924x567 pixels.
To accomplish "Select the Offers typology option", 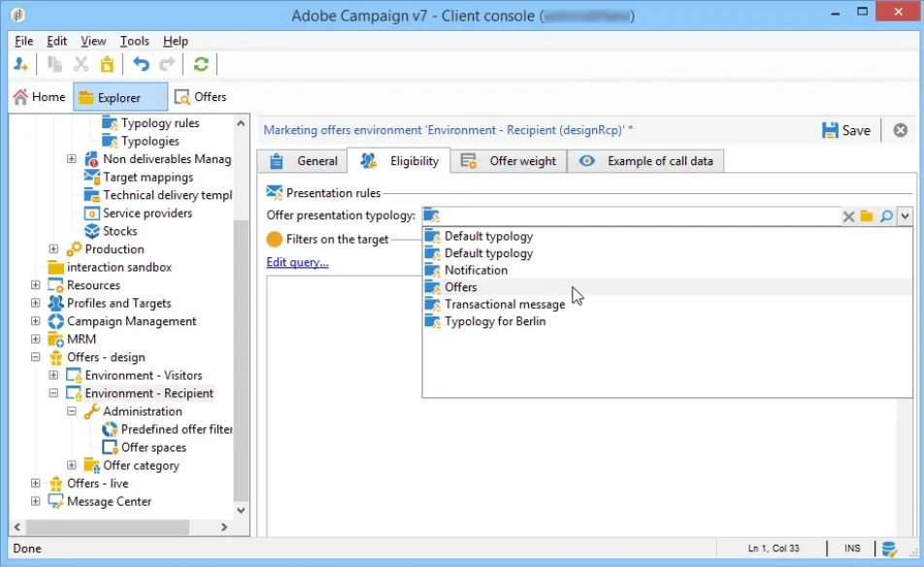I will click(667, 287).
